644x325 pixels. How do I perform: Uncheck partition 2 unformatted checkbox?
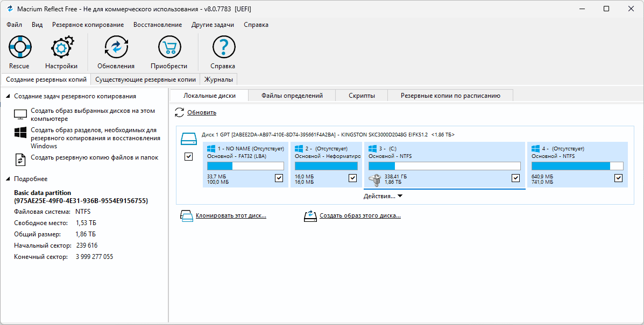[352, 178]
